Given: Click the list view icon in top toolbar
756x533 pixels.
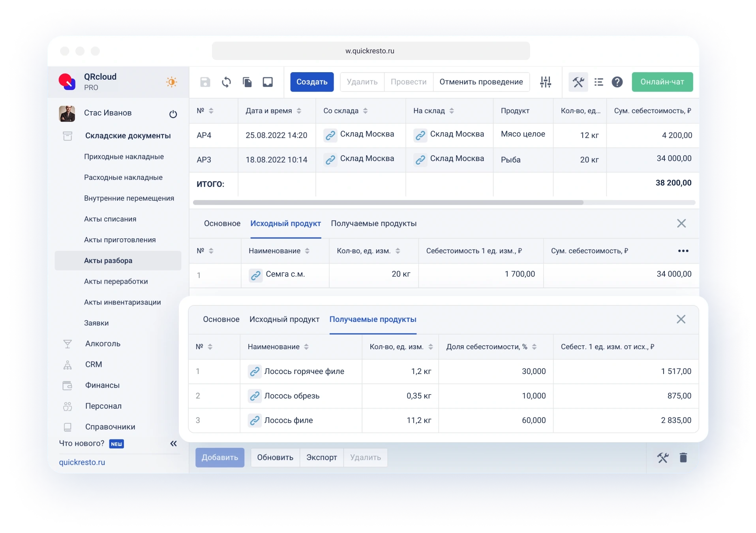Looking at the screenshot, I should click(x=598, y=82).
